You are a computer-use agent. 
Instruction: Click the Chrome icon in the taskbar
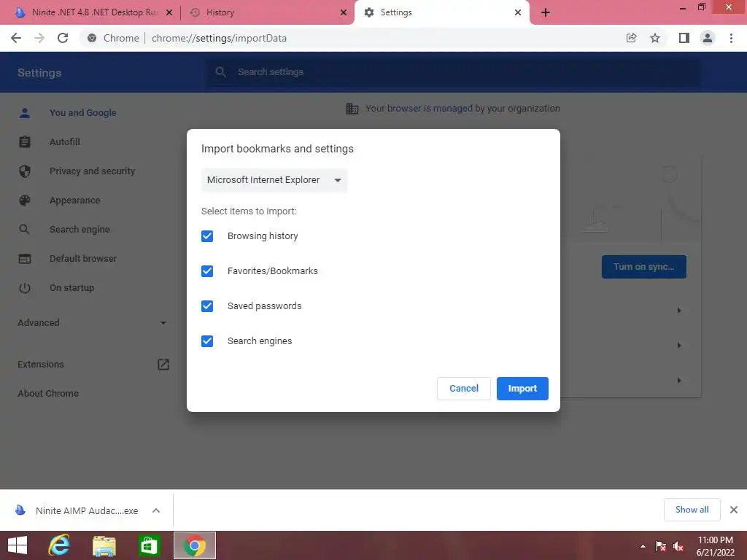194,545
